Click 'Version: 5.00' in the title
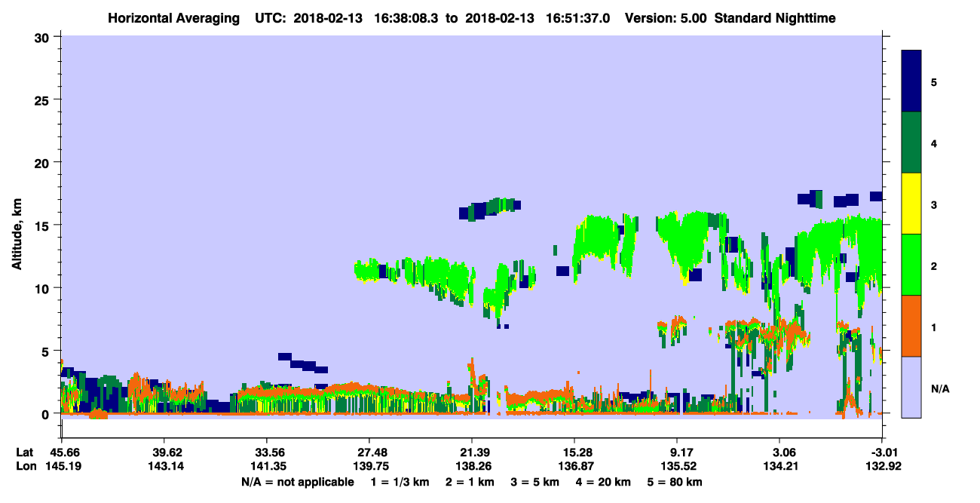980x503 pixels. pos(666,17)
